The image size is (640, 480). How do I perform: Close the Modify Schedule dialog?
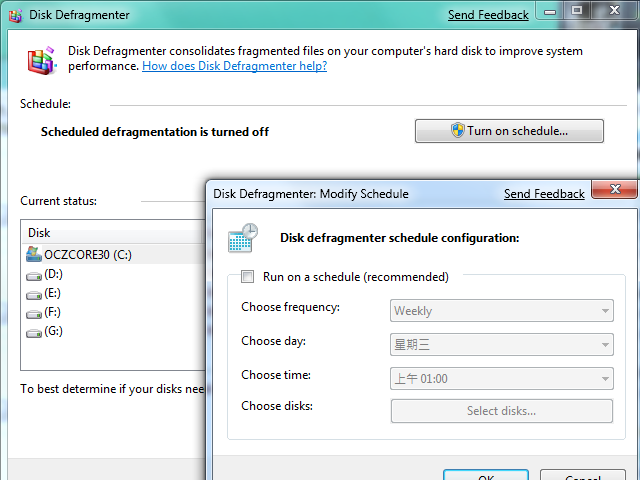615,189
